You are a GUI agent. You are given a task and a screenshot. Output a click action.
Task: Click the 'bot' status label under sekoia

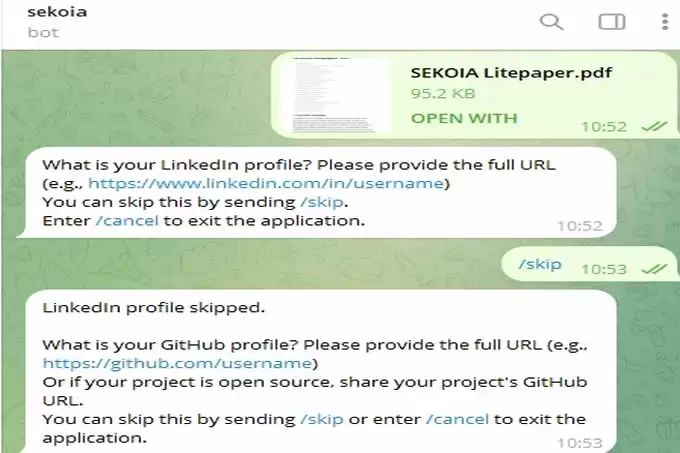coord(43,33)
